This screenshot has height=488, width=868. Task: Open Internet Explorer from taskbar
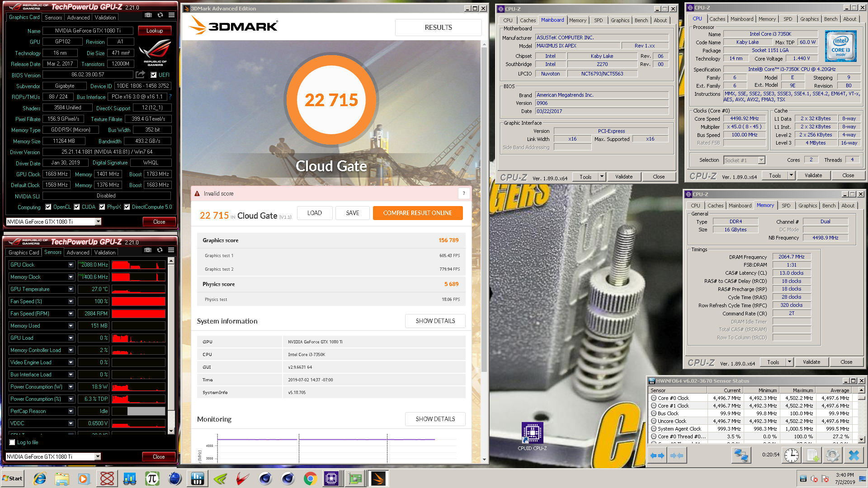39,479
